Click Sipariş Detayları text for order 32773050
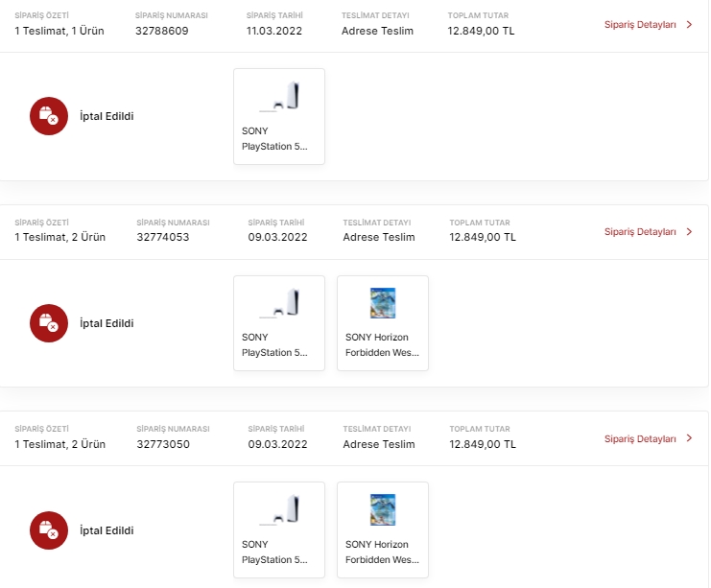Viewport: 711px width, 588px height. click(x=640, y=438)
